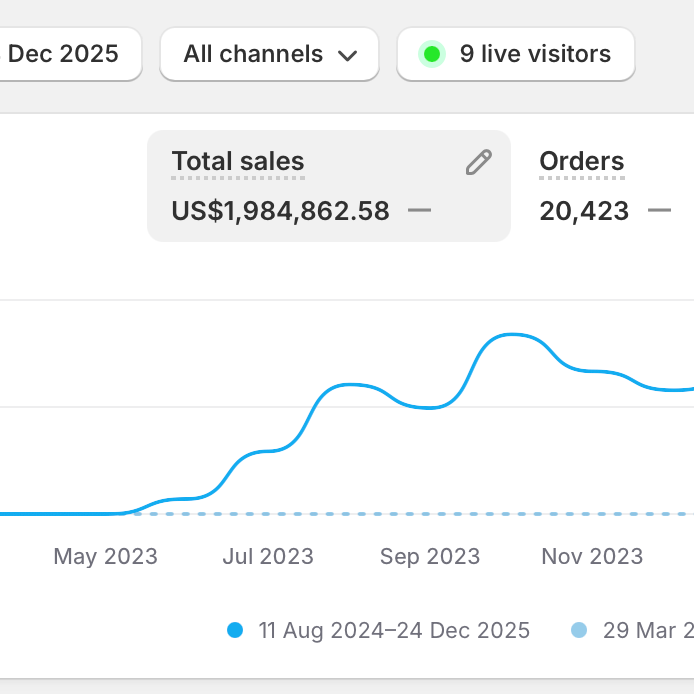This screenshot has width=694, height=694.
Task: Click the Sep 2023 axis label
Action: click(x=430, y=557)
